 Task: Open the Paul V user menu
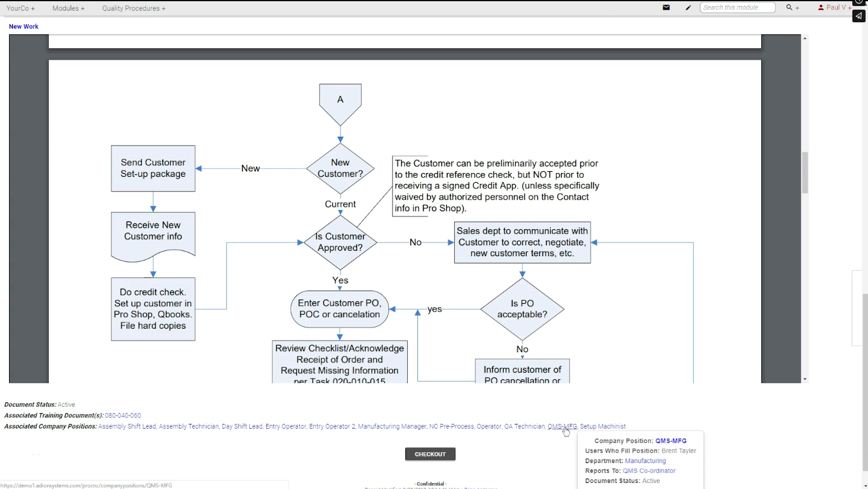point(835,8)
